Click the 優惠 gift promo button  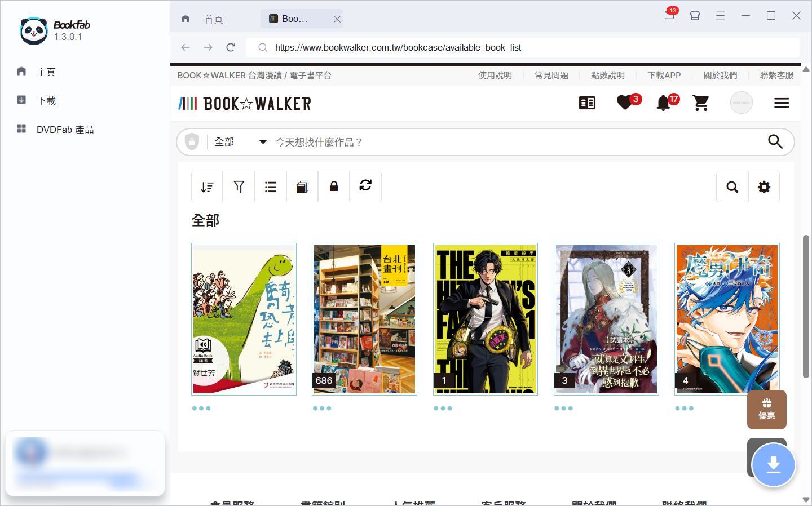[x=767, y=410]
